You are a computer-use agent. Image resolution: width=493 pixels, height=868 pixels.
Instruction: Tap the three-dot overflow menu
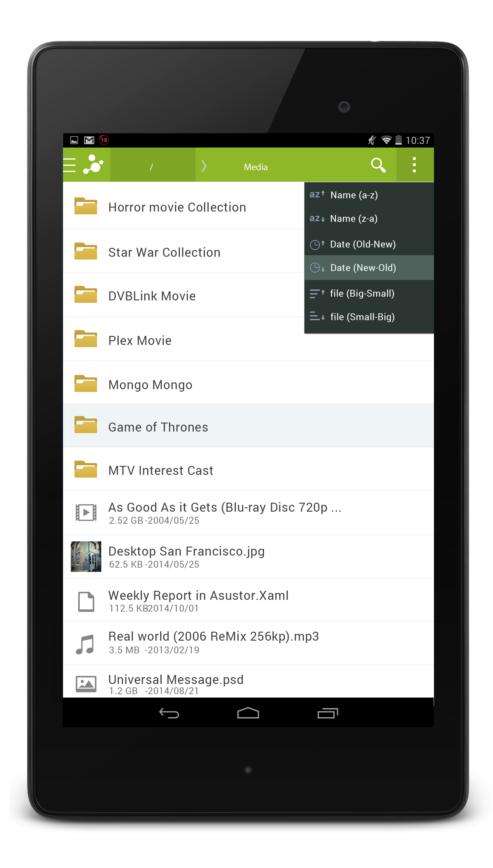click(414, 165)
